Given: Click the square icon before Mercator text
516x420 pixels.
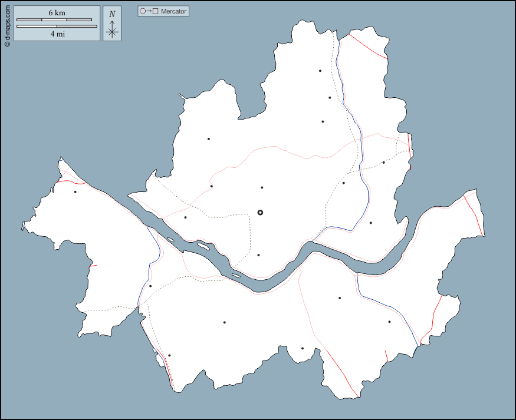Looking at the screenshot, I should pos(156,11).
